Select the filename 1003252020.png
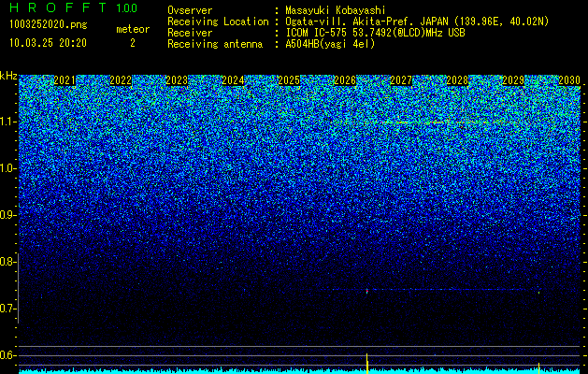 pos(49,24)
